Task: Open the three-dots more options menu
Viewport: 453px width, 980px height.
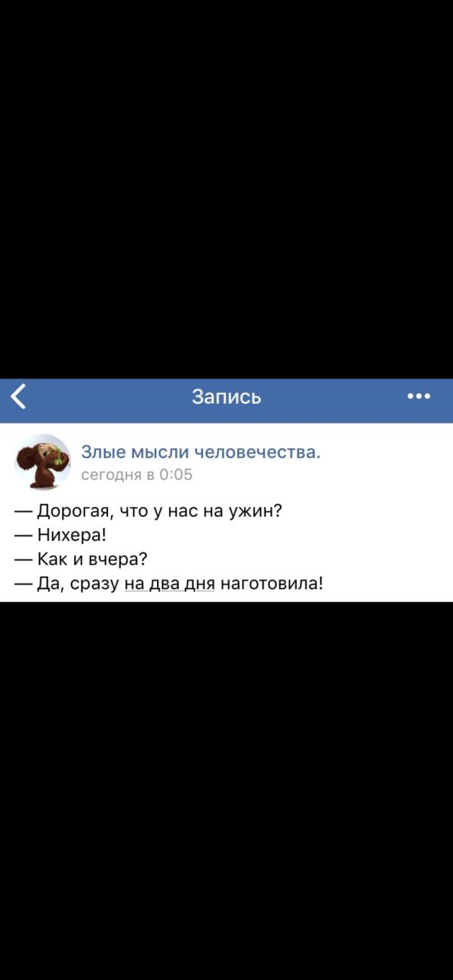Action: click(418, 396)
